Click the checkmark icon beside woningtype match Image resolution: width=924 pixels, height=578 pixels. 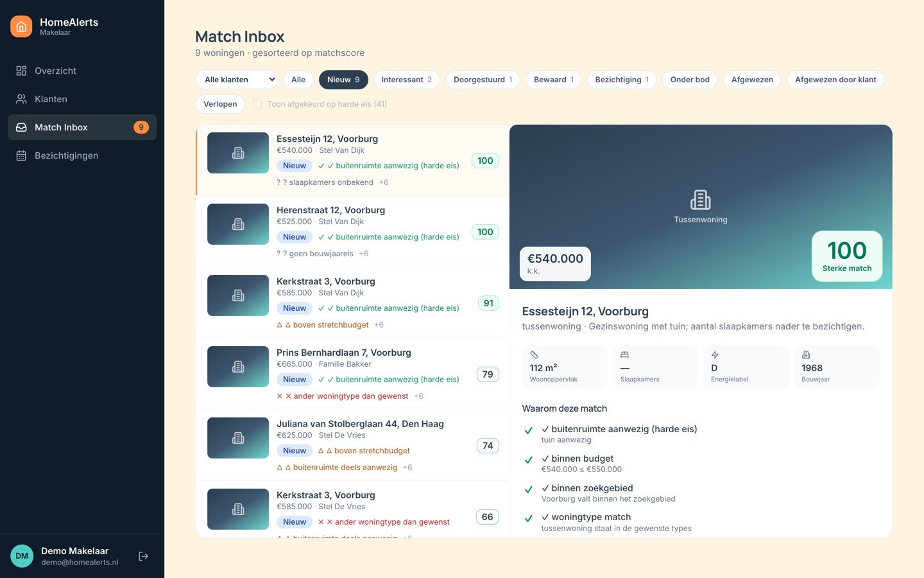point(529,518)
